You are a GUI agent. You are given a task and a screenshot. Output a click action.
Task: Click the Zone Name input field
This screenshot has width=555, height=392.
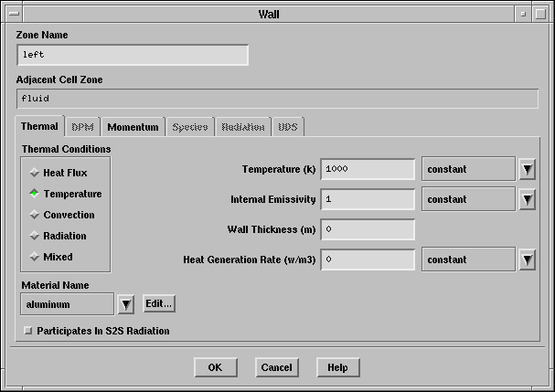pyautogui.click(x=133, y=55)
